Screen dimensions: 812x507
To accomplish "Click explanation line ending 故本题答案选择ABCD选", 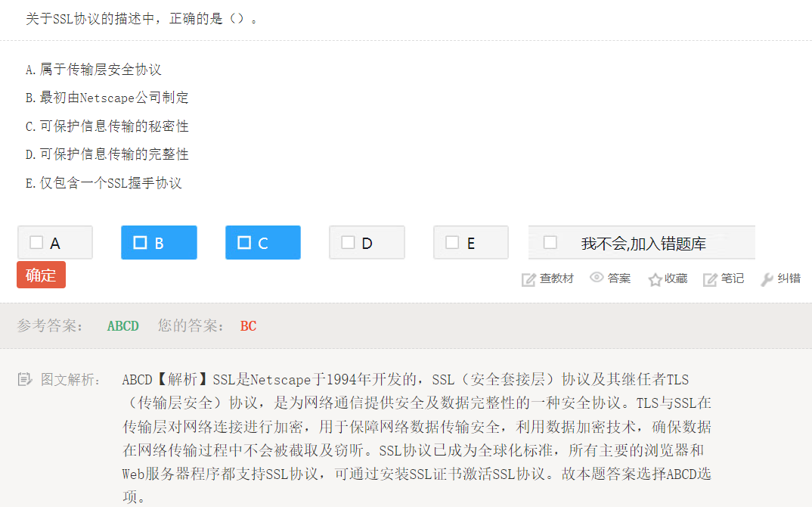I will (417, 473).
